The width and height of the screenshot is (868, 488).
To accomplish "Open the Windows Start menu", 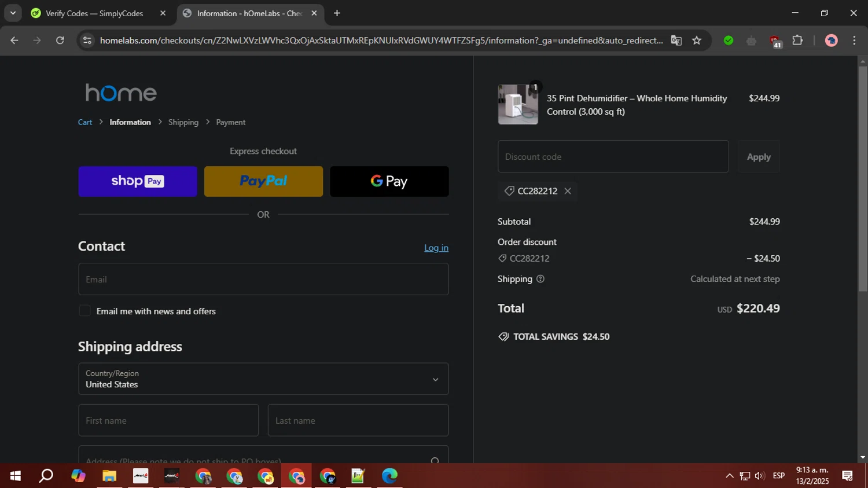I will click(x=16, y=476).
